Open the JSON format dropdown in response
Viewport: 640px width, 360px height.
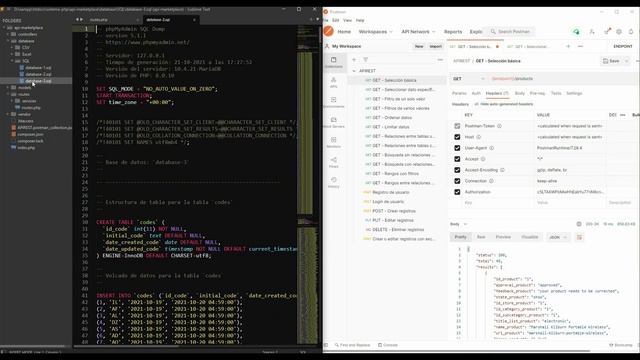click(x=558, y=237)
